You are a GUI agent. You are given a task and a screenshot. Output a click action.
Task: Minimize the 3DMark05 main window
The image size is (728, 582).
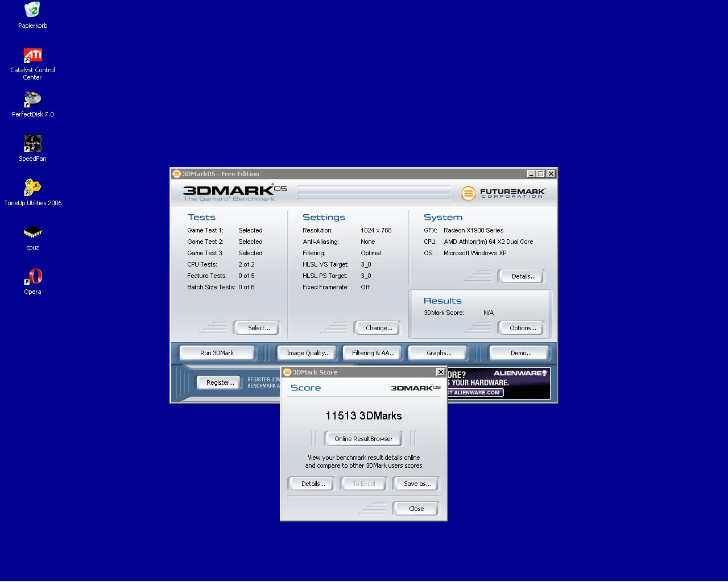(531, 174)
